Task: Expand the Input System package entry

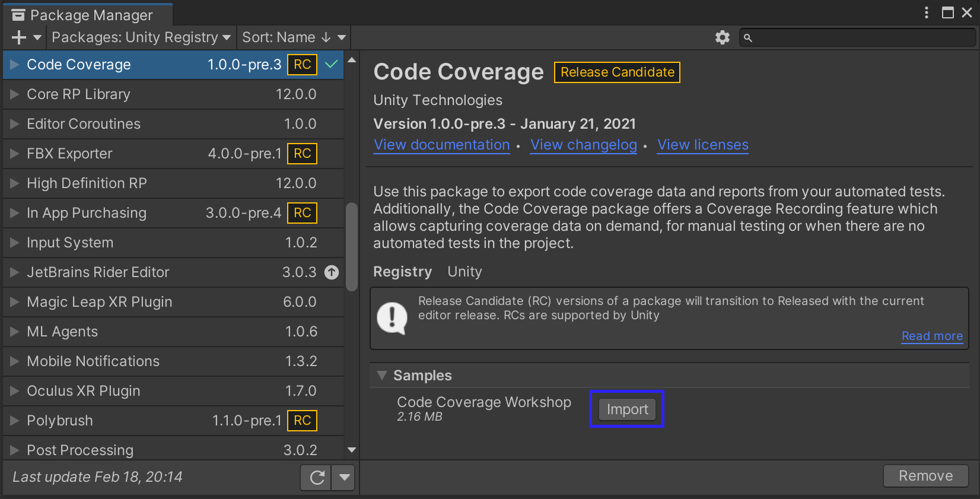Action: pyautogui.click(x=15, y=243)
